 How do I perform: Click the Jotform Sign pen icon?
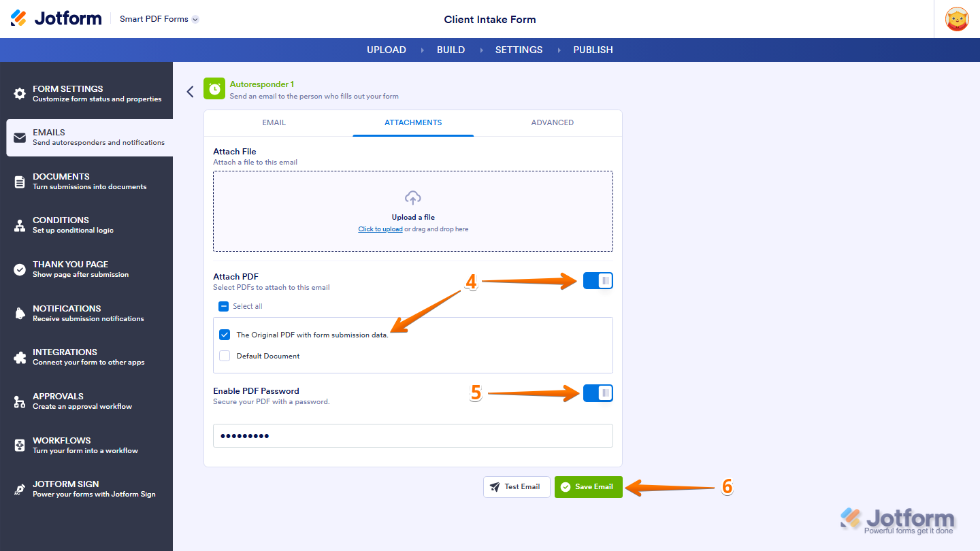tap(20, 489)
